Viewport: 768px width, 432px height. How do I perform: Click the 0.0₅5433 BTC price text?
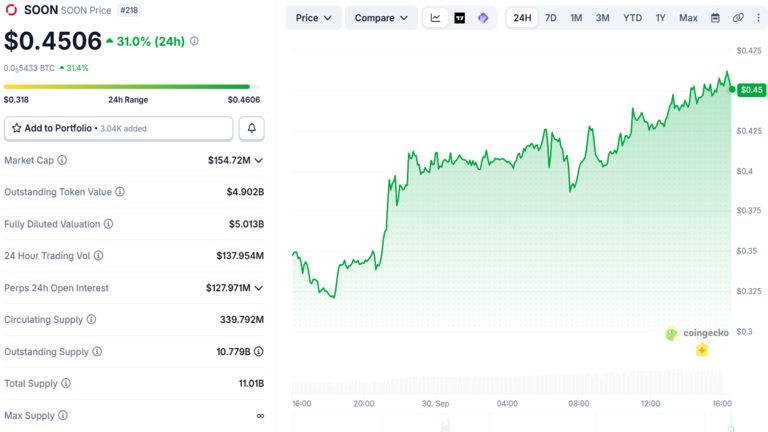pyautogui.click(x=29, y=68)
